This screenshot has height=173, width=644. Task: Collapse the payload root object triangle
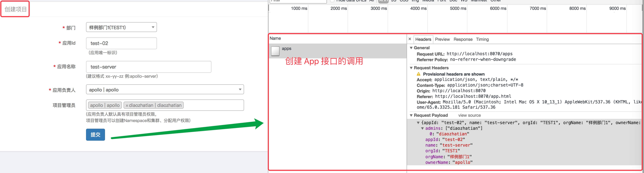click(418, 123)
